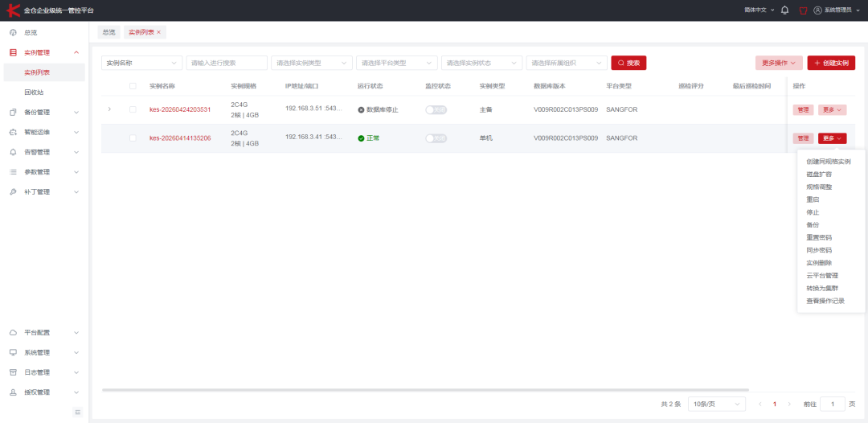Click the 系统管理 monitor icon
The height and width of the screenshot is (423, 868).
(x=14, y=353)
